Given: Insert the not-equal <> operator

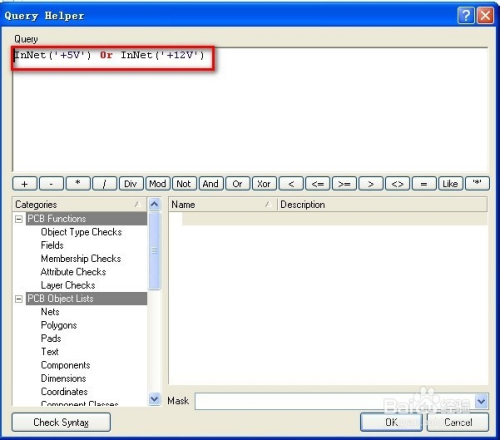Looking at the screenshot, I should (x=397, y=184).
